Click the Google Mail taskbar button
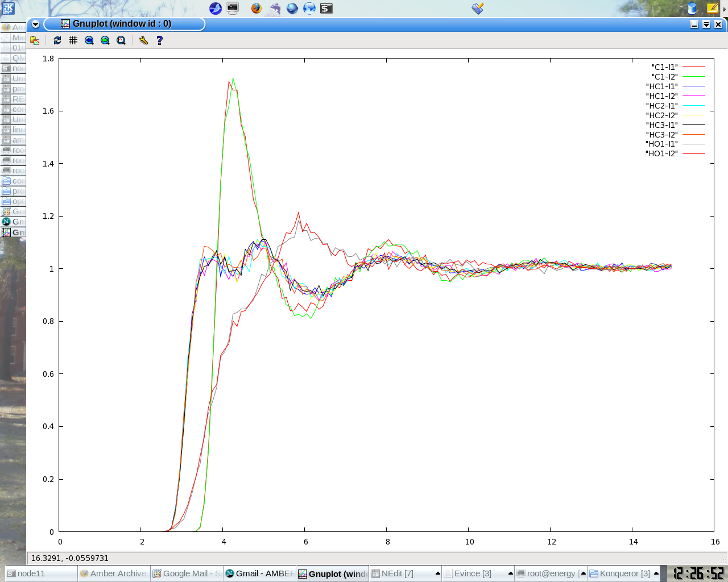Viewport: 728px width, 582px height. [x=187, y=573]
